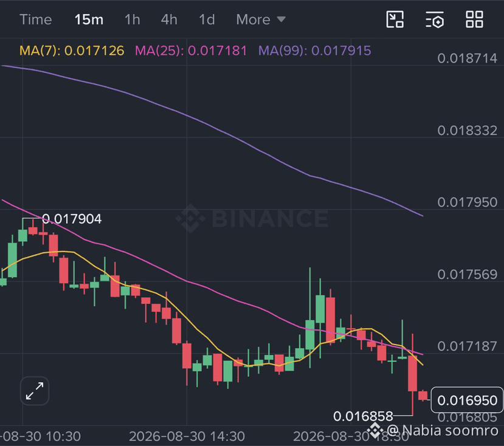Click the 0.018332 price axis label
The width and height of the screenshot is (504, 446).
[467, 130]
